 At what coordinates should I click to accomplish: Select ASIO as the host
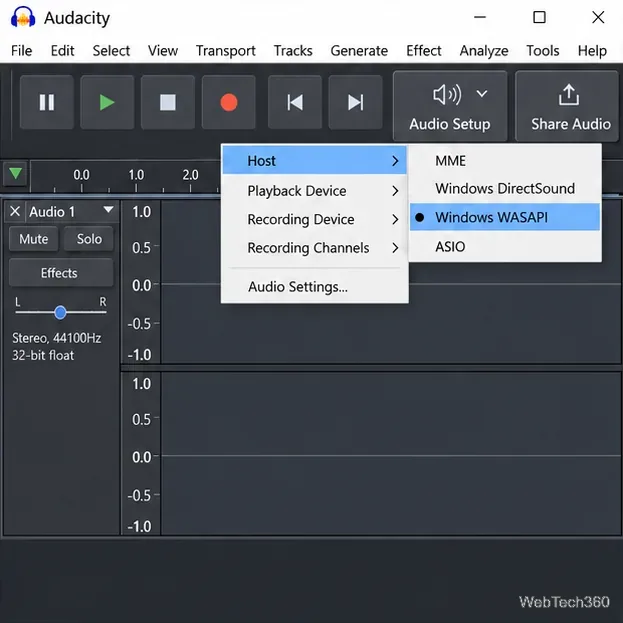505,247
